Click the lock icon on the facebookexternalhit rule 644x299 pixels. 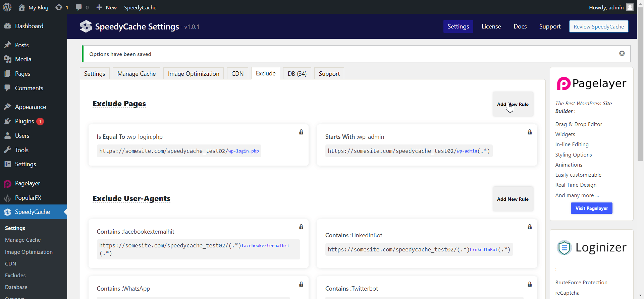[301, 227]
